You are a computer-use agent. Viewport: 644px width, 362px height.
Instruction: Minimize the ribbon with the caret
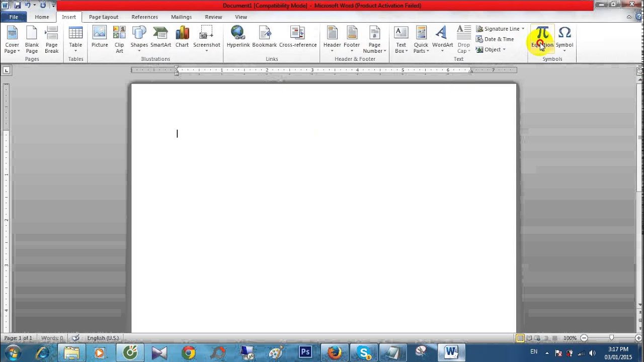coord(629,17)
